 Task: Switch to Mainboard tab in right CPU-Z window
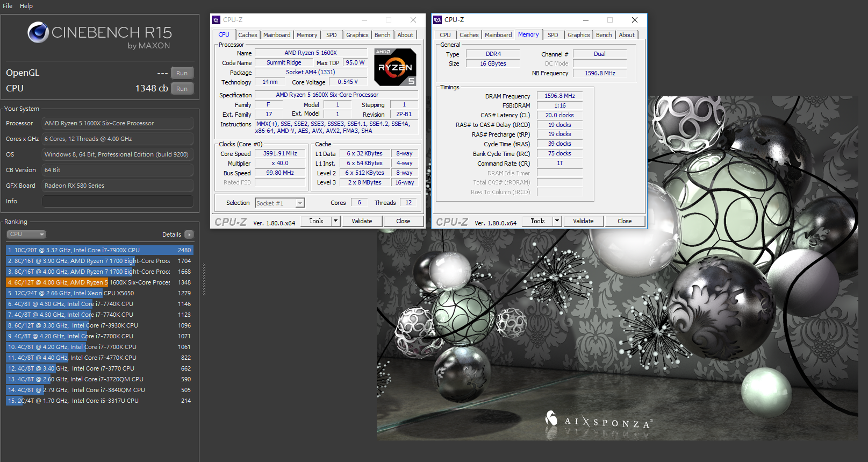point(498,35)
